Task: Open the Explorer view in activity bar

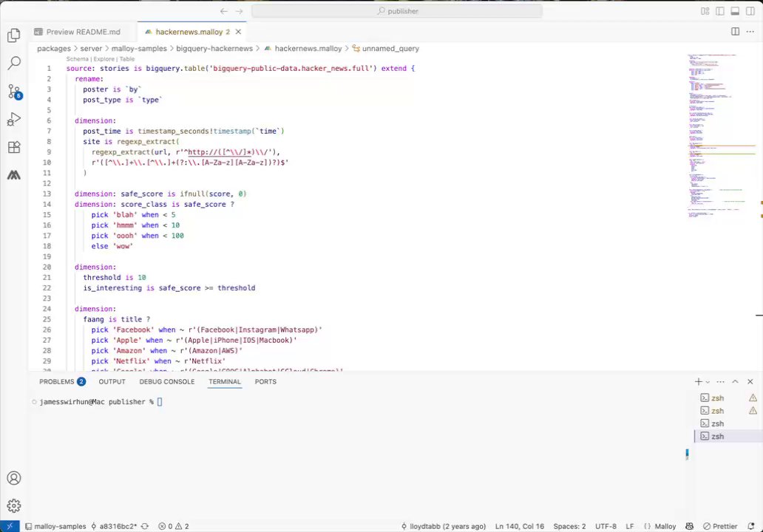Action: 14,35
